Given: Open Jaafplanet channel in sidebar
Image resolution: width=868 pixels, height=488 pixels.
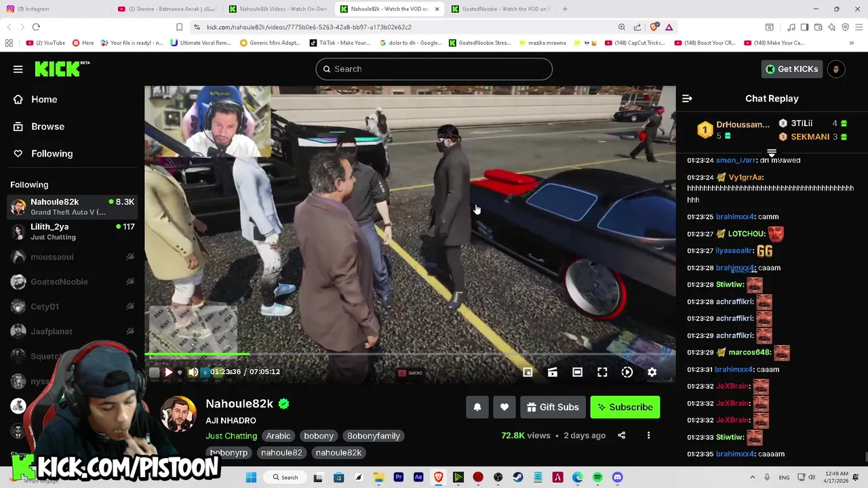Looking at the screenshot, I should click(x=73, y=331).
